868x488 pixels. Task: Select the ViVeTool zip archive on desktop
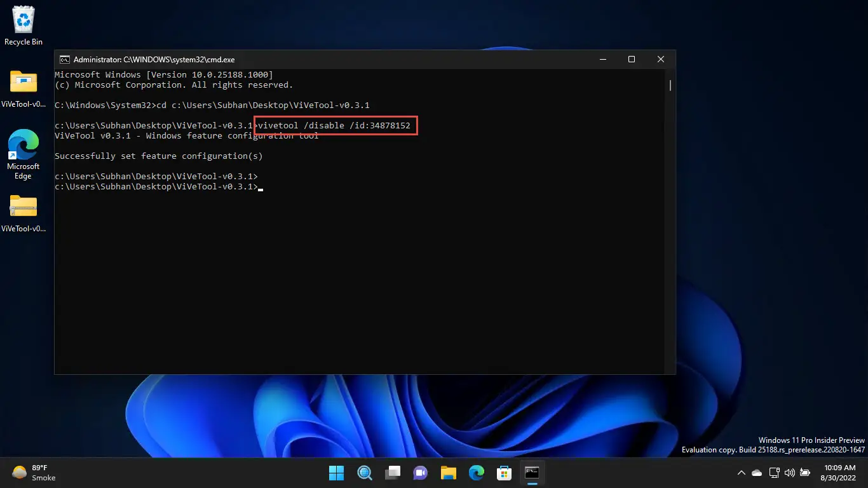tap(24, 213)
